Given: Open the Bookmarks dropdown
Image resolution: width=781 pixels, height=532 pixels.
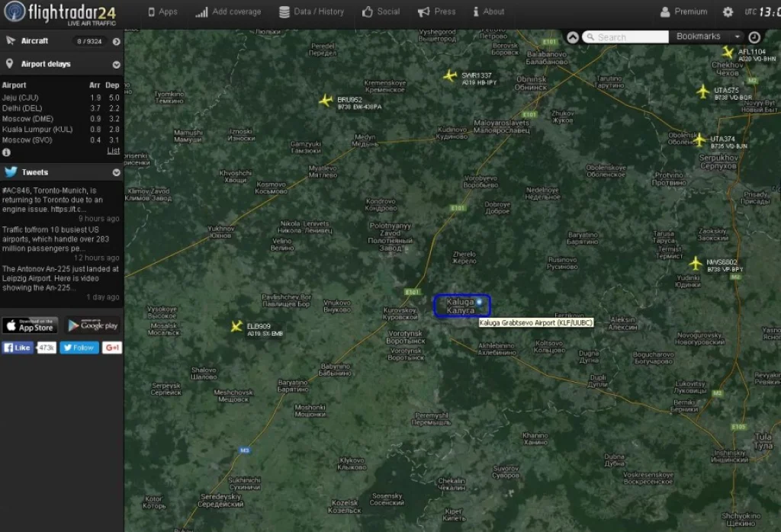Looking at the screenshot, I should [x=708, y=37].
